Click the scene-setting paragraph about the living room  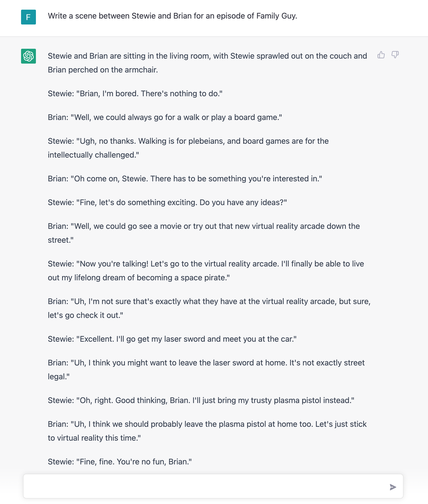pyautogui.click(x=207, y=63)
